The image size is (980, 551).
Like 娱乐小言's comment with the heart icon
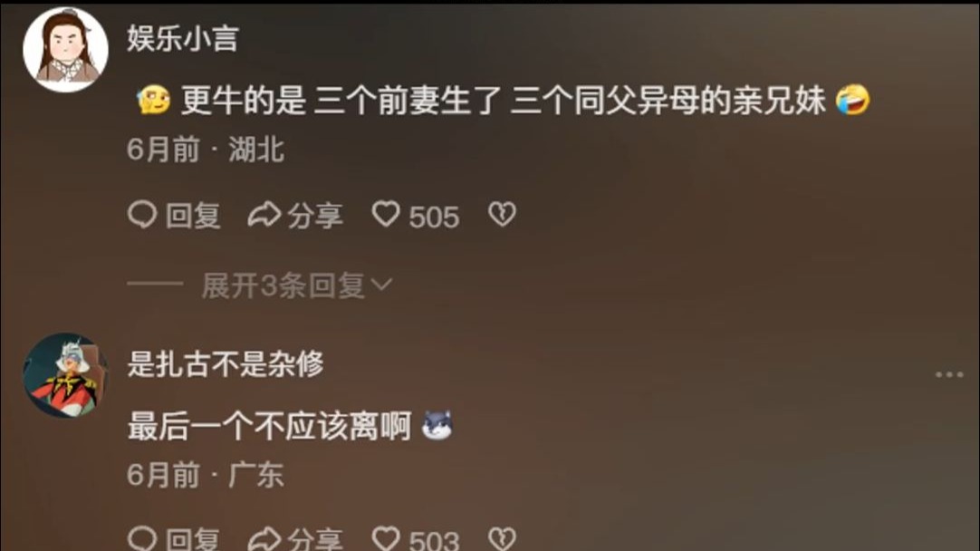click(386, 215)
